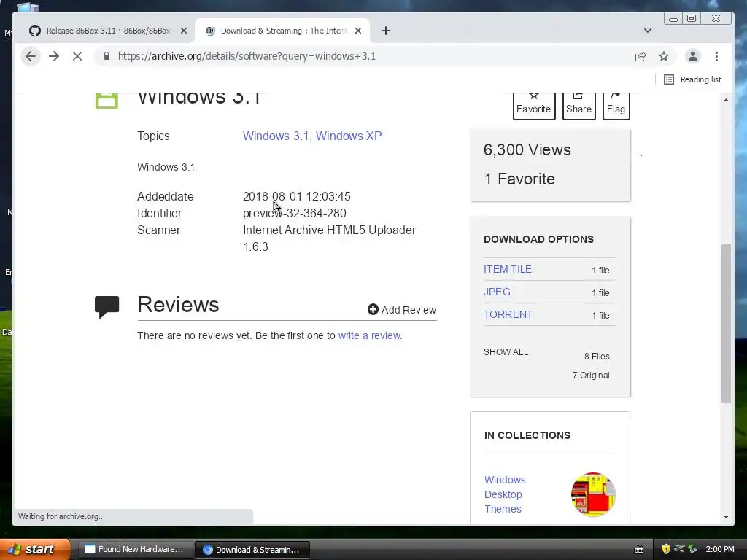Viewport: 747px width, 560px height.
Task: Click Add Review
Action: 402,310
